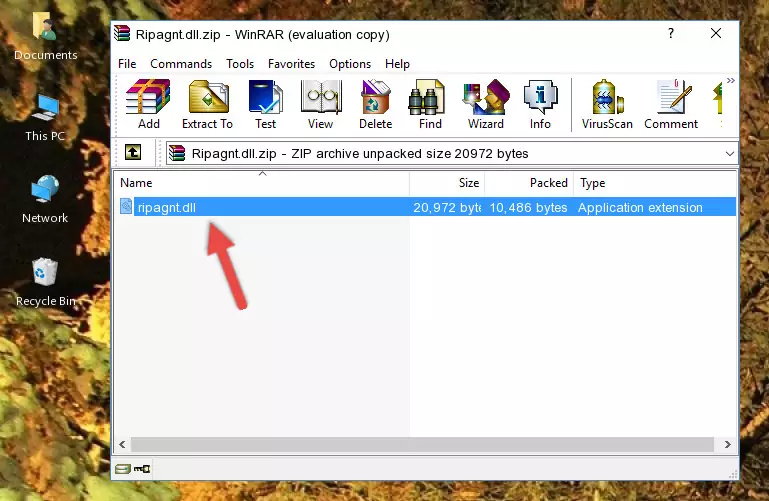Select the Documents desktop icon
This screenshot has height=501, width=769.
point(45,37)
